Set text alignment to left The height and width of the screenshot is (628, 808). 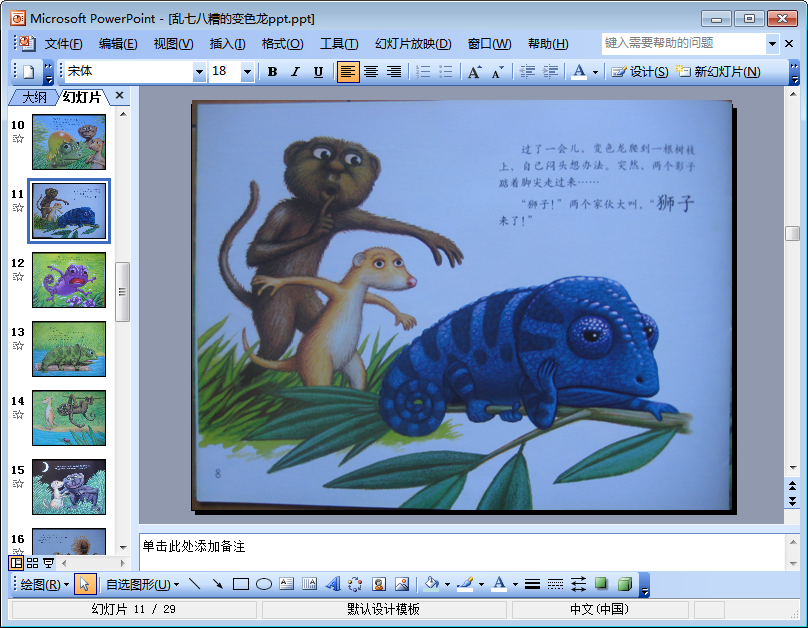(348, 72)
